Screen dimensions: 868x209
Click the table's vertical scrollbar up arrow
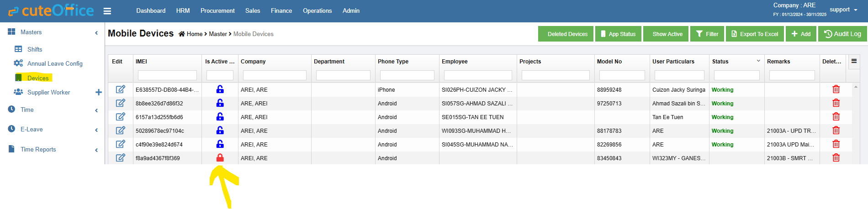click(x=856, y=87)
